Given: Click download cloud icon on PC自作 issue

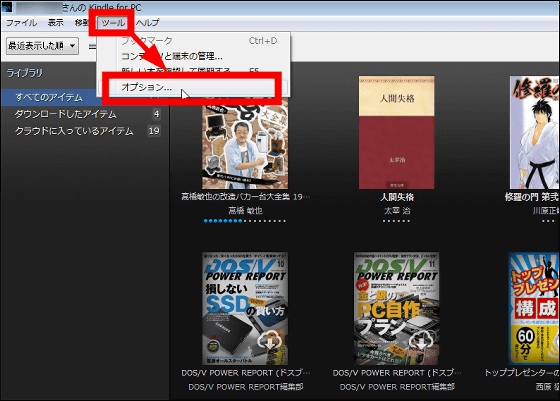Looking at the screenshot, I should tap(421, 340).
